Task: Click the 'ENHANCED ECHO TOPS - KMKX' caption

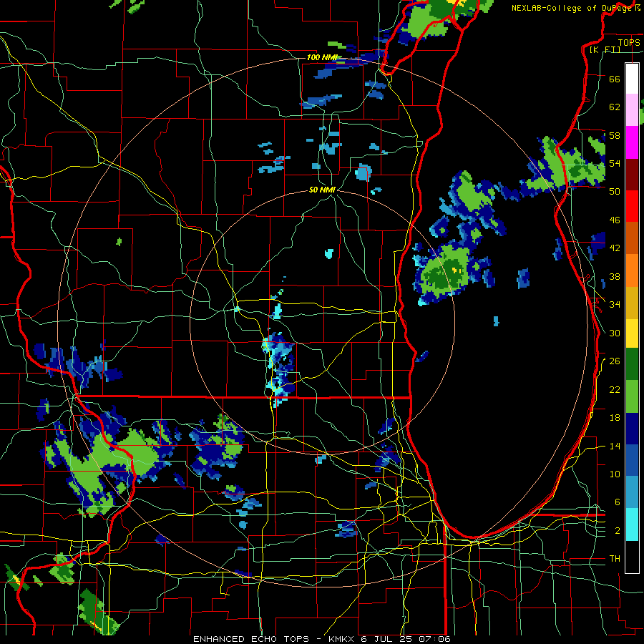Action: pos(275,639)
